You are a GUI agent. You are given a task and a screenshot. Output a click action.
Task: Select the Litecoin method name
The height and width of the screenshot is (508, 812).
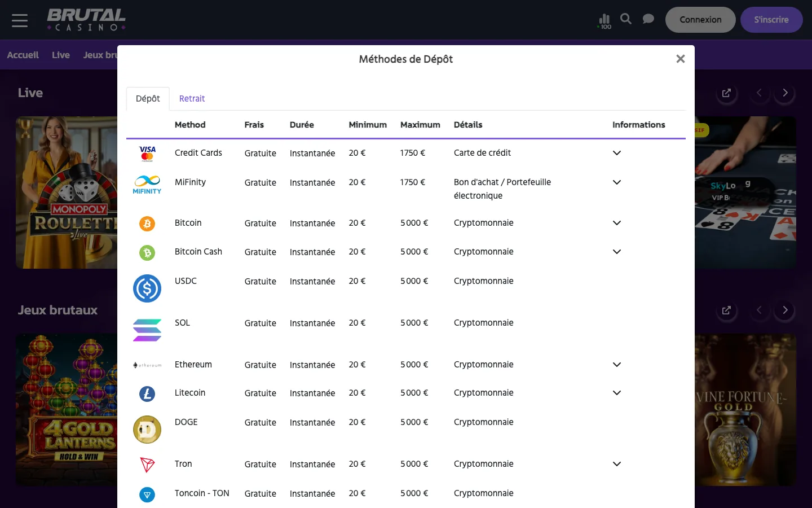(190, 393)
